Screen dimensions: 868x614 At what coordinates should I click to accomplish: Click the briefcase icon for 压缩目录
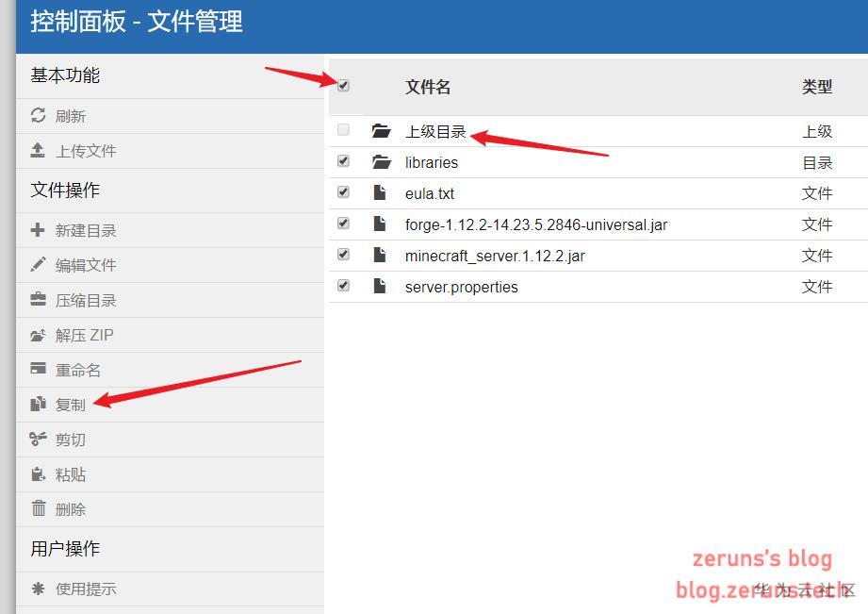point(38,300)
